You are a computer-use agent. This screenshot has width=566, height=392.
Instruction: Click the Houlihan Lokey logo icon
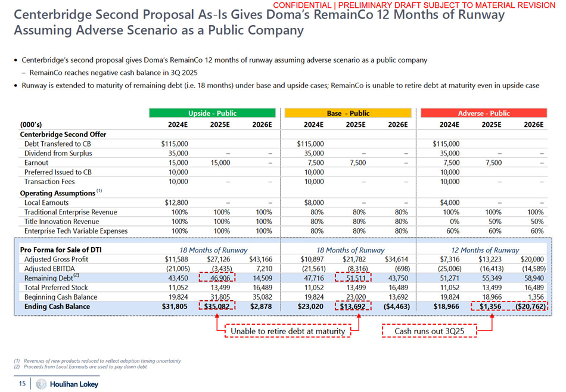[41, 384]
